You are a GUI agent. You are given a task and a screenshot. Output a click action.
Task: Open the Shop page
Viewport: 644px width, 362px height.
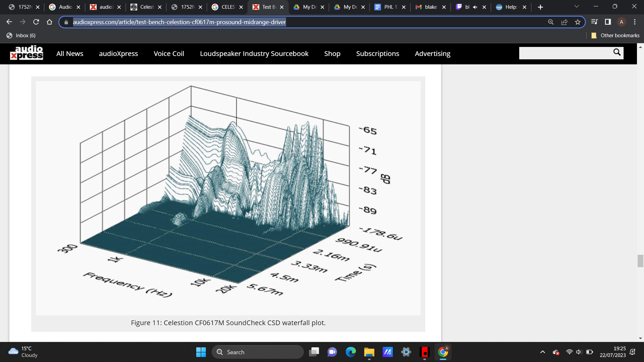332,54
